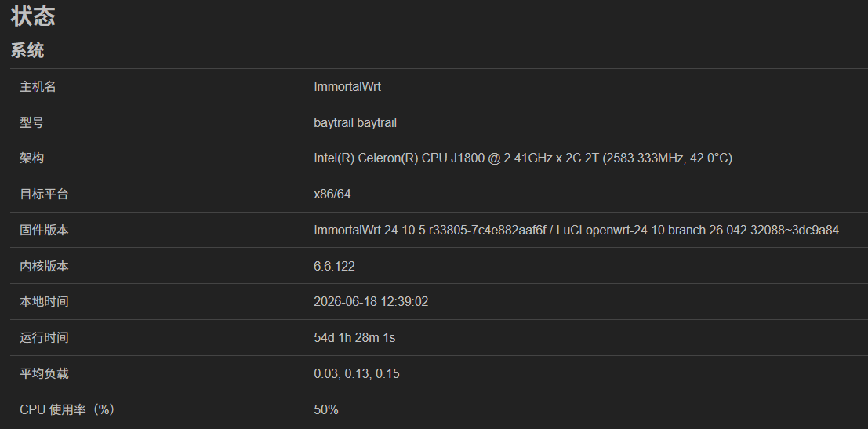Click the kernel version 6.6.122 value
Screen dimensions: 868x429
coord(334,266)
